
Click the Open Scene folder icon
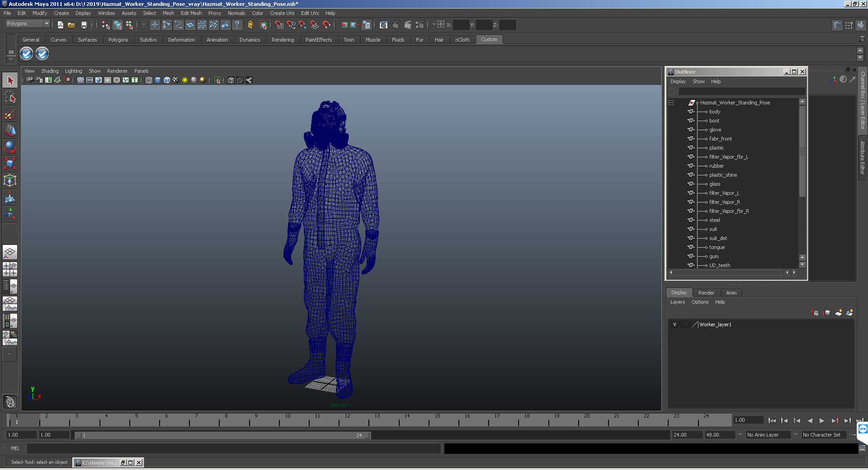point(71,25)
